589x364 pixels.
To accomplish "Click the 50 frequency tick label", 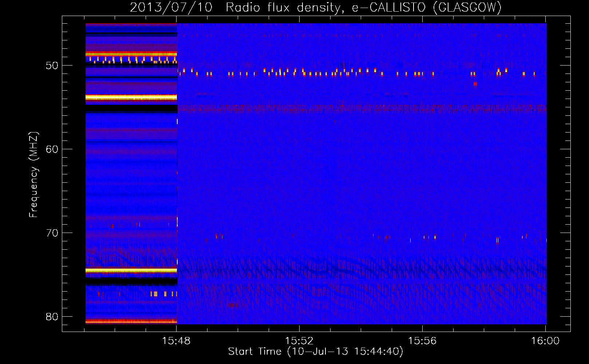I will tap(52, 66).
